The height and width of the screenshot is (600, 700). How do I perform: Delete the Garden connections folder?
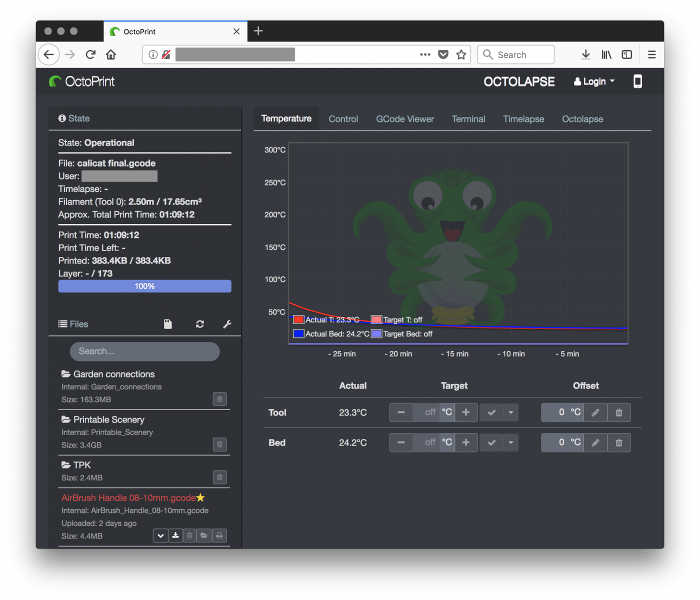pyautogui.click(x=219, y=399)
